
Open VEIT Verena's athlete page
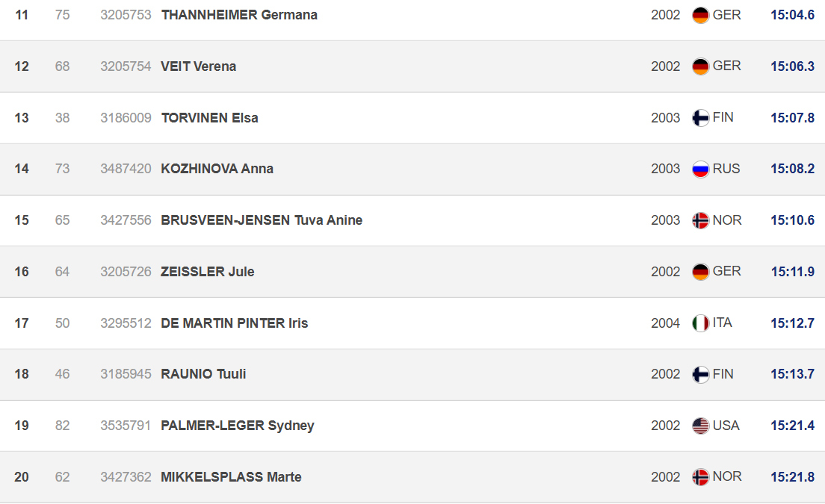point(198,66)
